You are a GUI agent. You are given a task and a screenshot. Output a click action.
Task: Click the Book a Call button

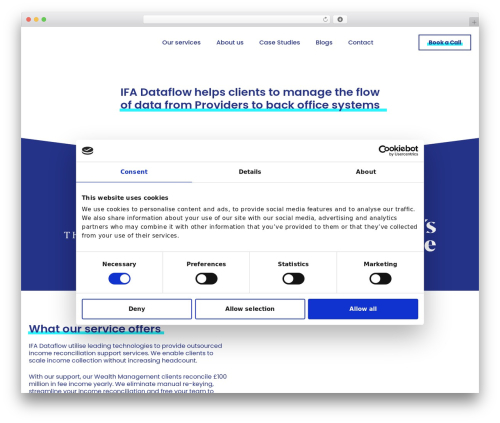point(445,42)
